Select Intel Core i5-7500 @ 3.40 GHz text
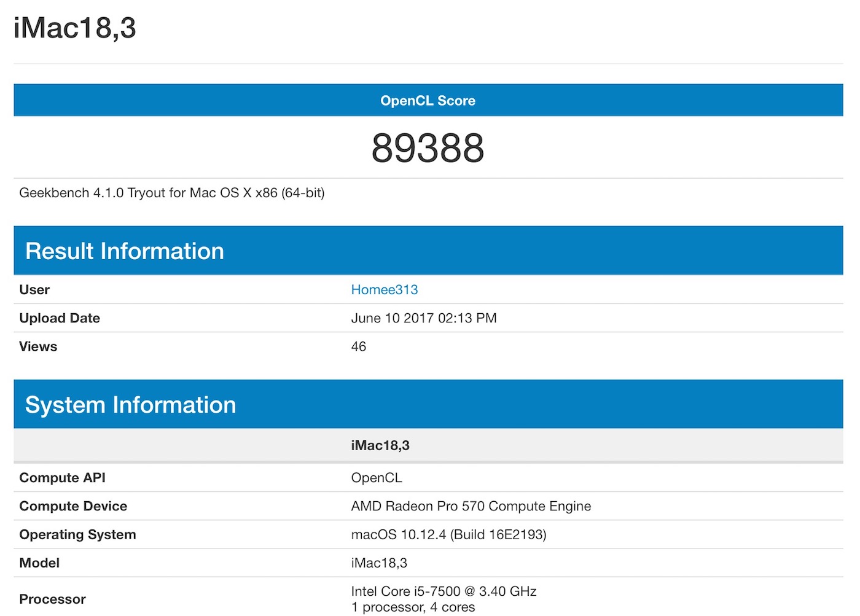This screenshot has height=616, width=860. click(444, 591)
